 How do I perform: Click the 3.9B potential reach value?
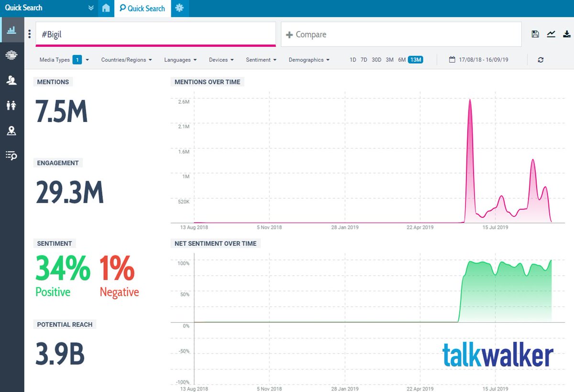[x=60, y=354]
